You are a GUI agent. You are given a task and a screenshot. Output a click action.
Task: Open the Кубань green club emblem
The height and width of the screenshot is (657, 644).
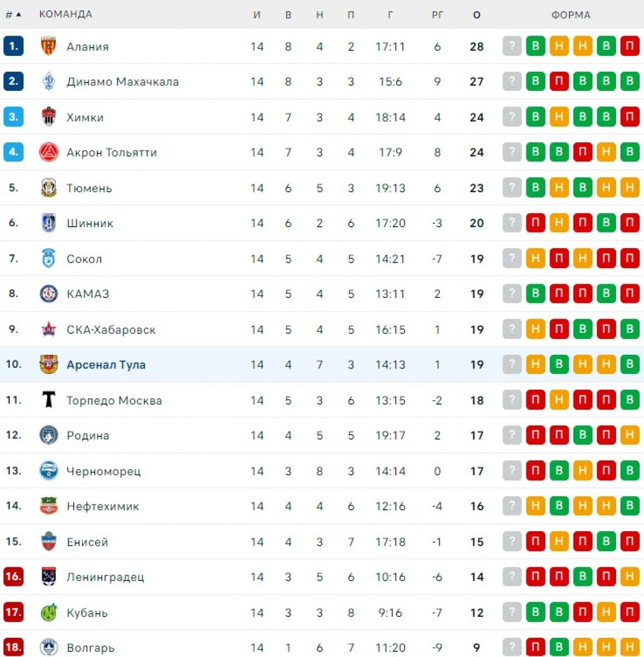49,613
